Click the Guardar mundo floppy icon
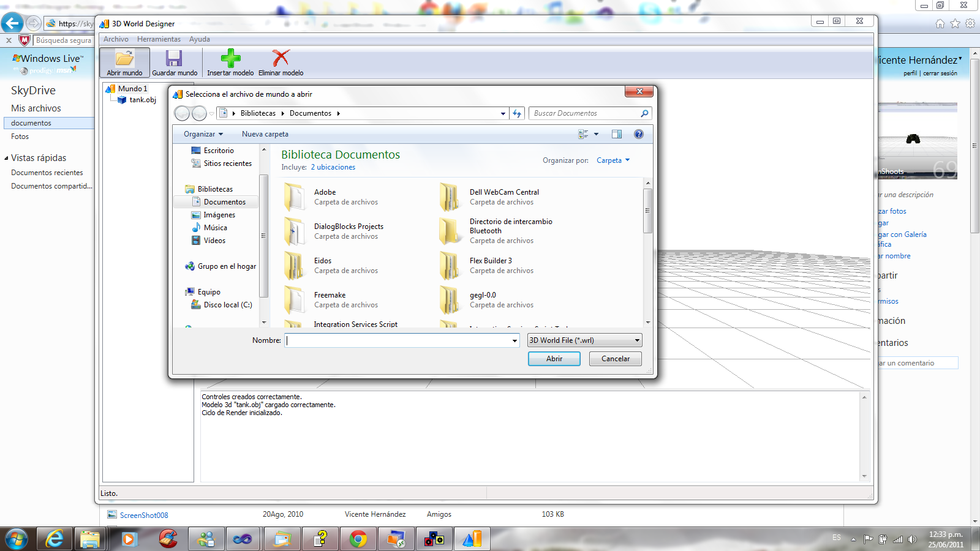 175,59
